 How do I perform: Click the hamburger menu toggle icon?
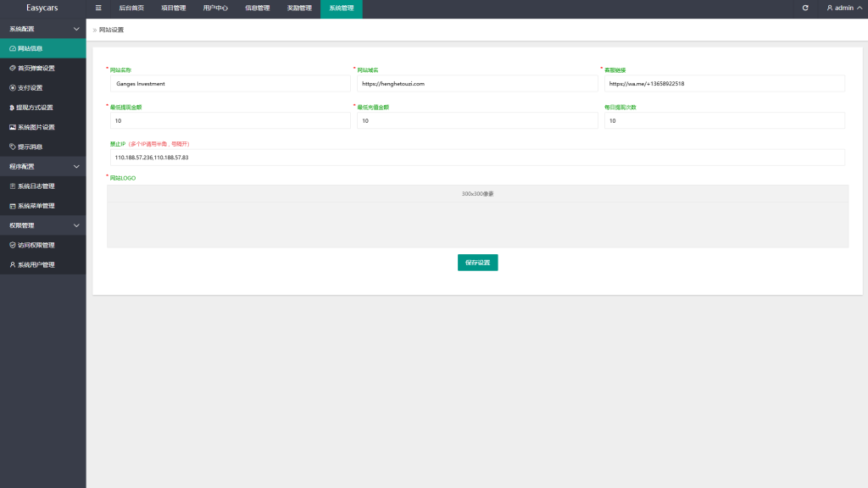(x=98, y=8)
